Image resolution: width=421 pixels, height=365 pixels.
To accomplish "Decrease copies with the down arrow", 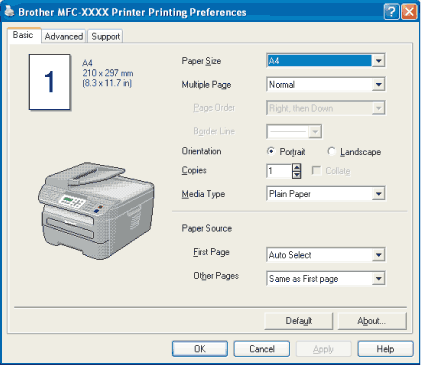I will click(x=296, y=175).
